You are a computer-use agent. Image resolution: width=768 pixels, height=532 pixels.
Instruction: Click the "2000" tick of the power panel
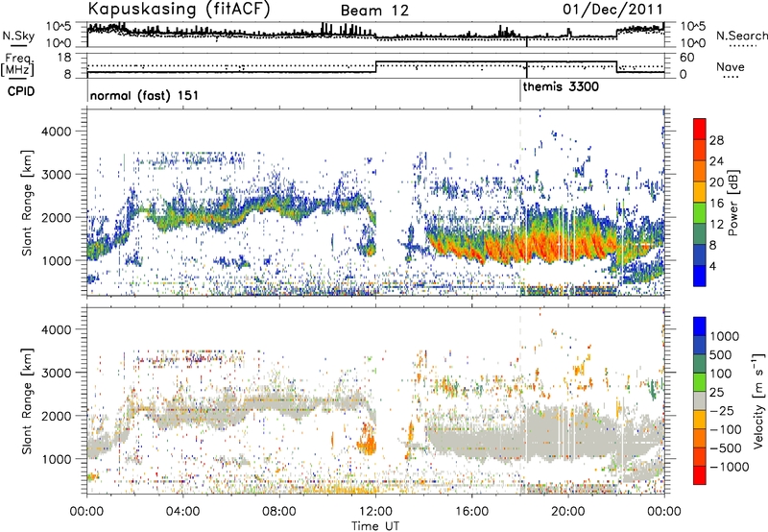click(56, 217)
